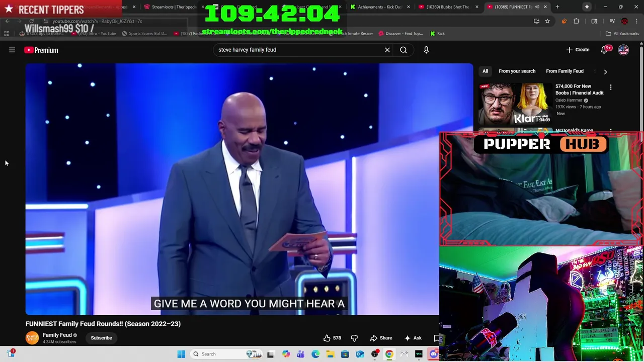
Task: Click the Ask button under video
Action: click(x=413, y=338)
